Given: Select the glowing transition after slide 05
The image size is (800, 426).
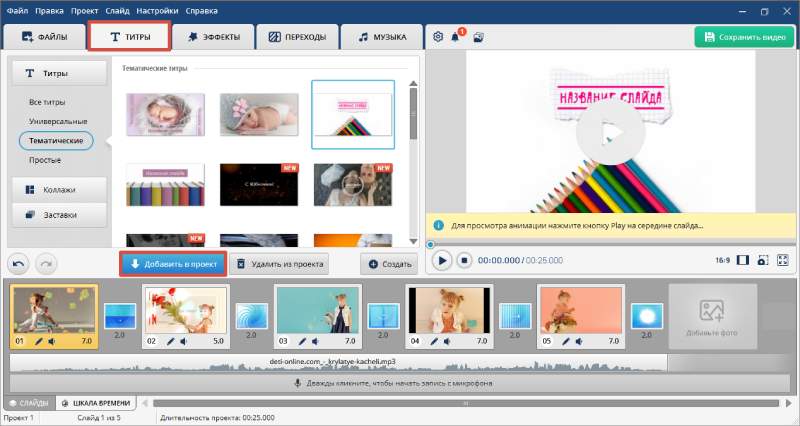Looking at the screenshot, I should pos(647,316).
